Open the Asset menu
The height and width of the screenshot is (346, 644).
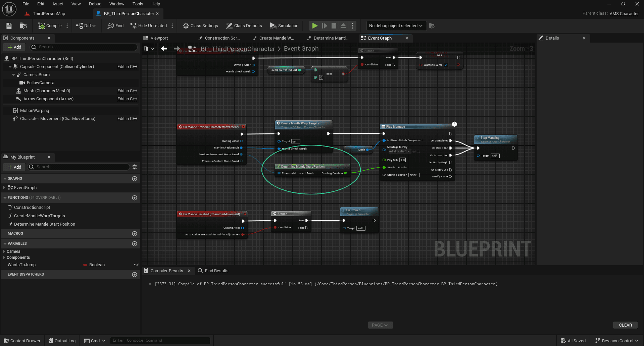58,4
